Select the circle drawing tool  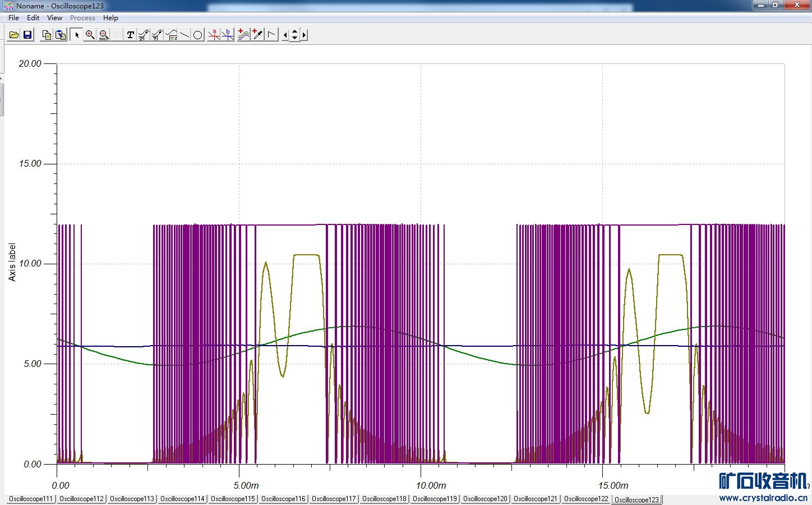[197, 35]
